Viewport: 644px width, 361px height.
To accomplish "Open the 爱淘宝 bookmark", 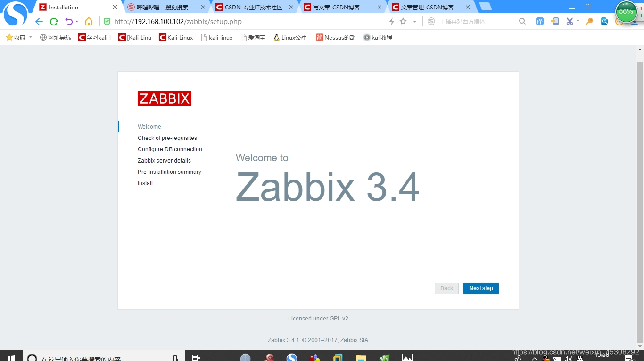I will (x=253, y=37).
